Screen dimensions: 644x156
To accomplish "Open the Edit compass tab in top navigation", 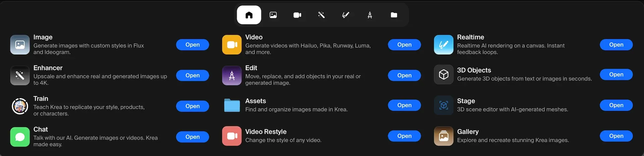I will [370, 15].
